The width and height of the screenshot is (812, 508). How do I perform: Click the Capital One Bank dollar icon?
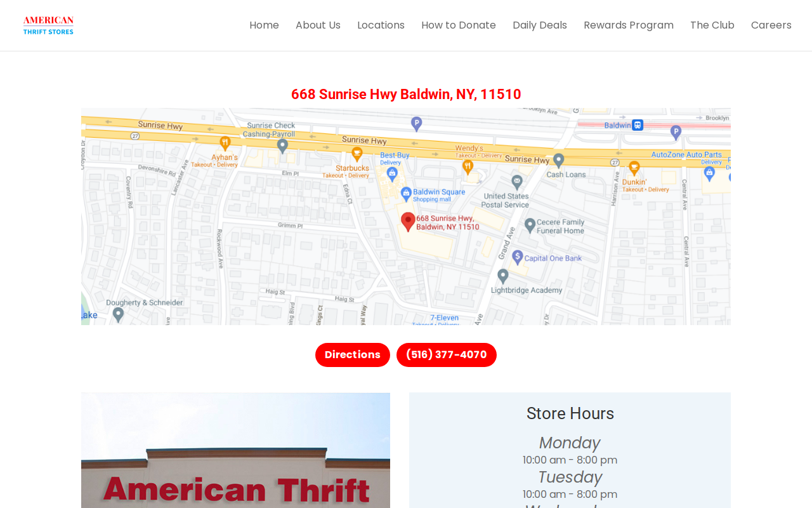[x=518, y=257]
